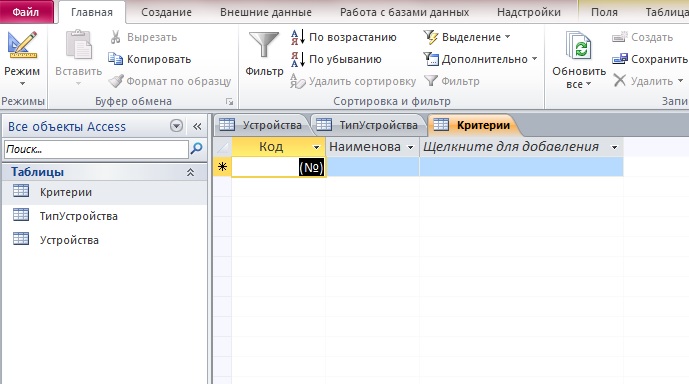Select the Вырезать scissors command

coord(143,37)
